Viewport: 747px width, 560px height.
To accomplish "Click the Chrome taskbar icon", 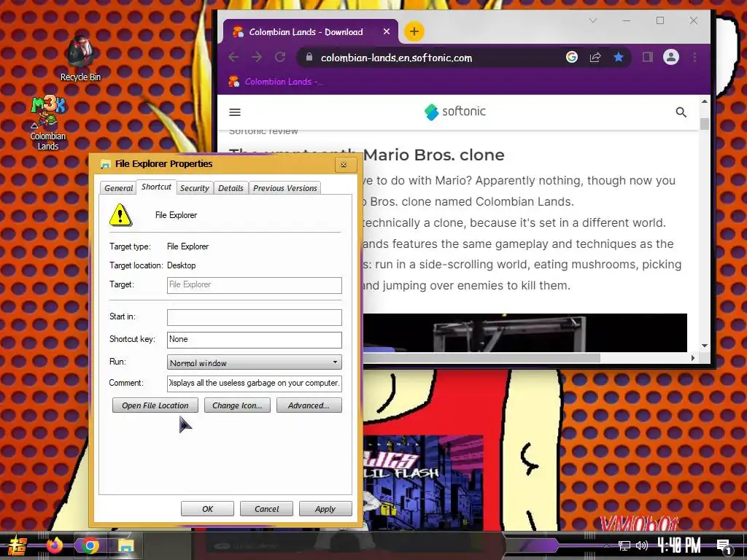I will pyautogui.click(x=90, y=545).
